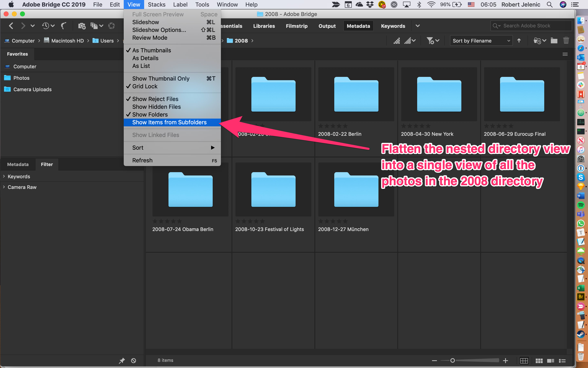588x368 pixels.
Task: Click the clear filter circle-slash icon
Action: [x=133, y=360]
